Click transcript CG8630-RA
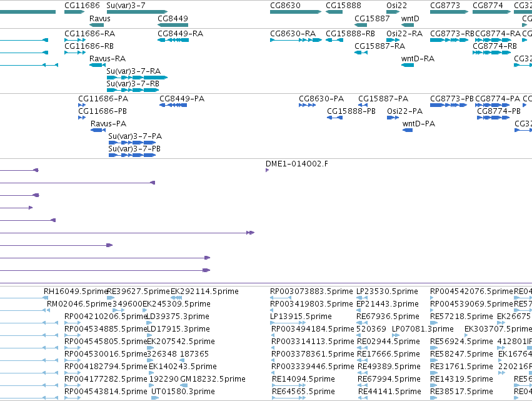This screenshot has width=532, height=401. [293, 34]
